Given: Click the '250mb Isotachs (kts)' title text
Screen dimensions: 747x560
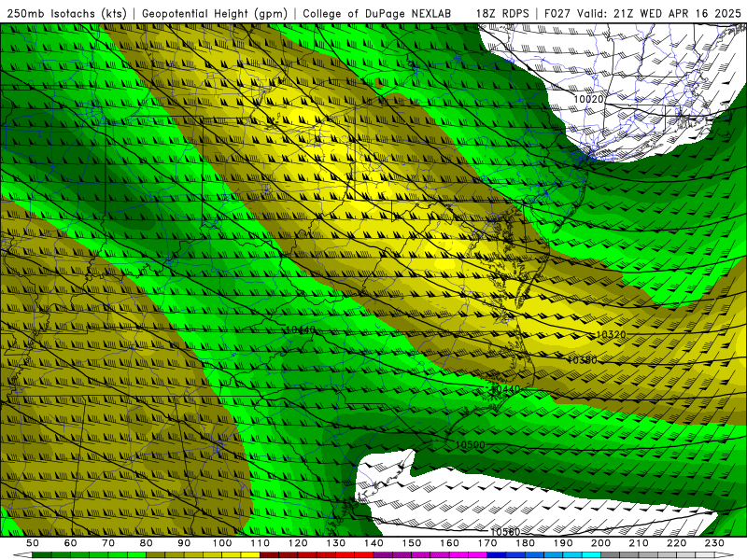Looking at the screenshot, I should pos(67,13).
